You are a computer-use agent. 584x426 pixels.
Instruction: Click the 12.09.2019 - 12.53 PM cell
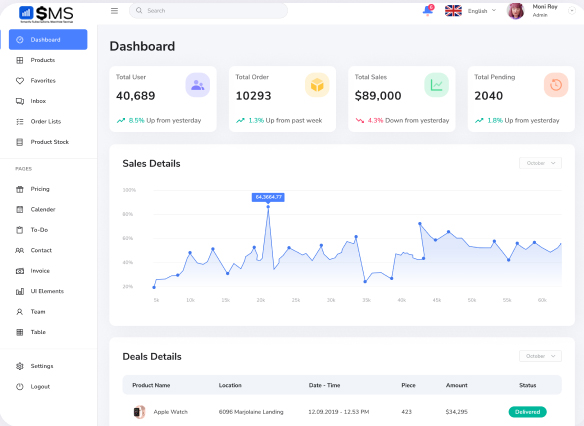click(339, 412)
